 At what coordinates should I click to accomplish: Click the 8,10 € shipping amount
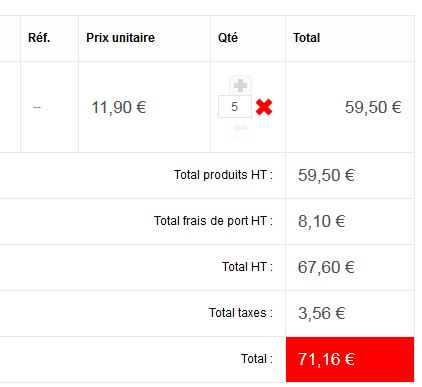tap(321, 221)
